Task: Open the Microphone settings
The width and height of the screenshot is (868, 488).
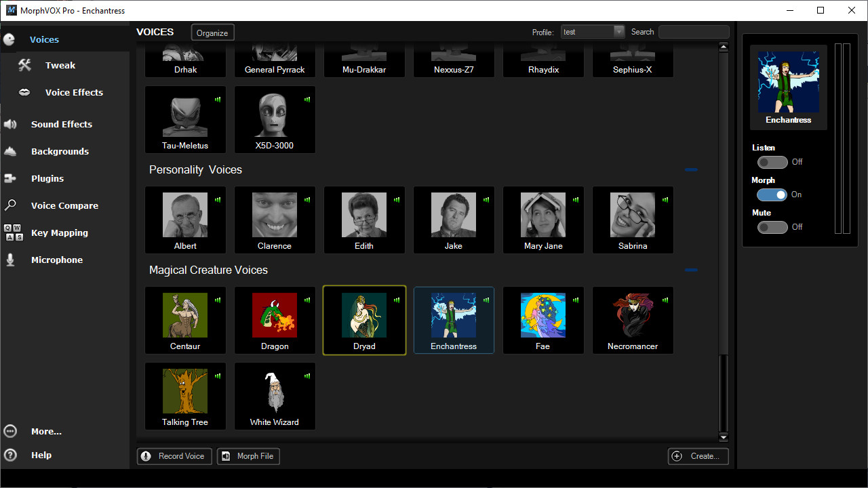Action: 58,260
